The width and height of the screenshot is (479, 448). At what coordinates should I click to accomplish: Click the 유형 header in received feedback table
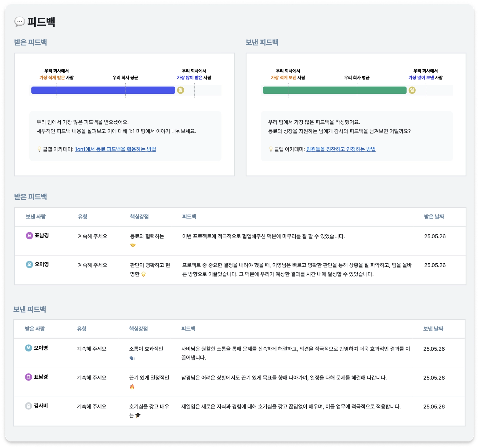82,216
